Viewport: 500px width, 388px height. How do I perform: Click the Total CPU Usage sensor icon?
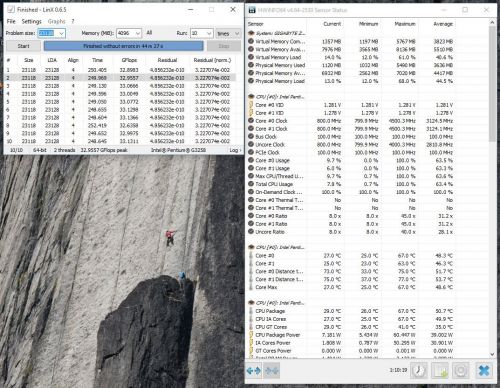click(x=251, y=184)
